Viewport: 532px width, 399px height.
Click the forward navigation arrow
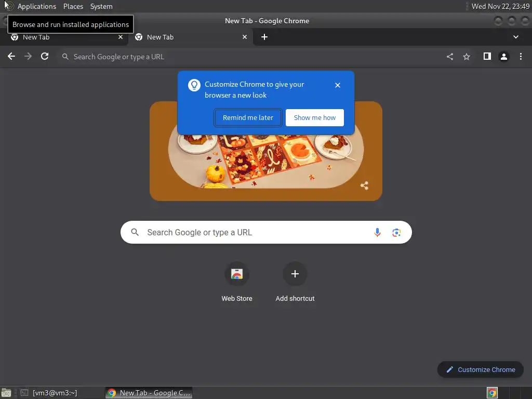pos(28,56)
